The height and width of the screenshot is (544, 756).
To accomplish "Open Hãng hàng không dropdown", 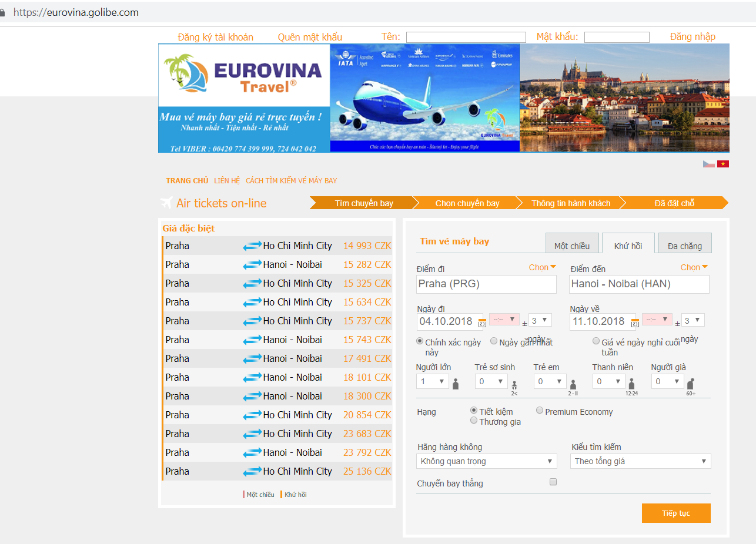I will pyautogui.click(x=487, y=461).
